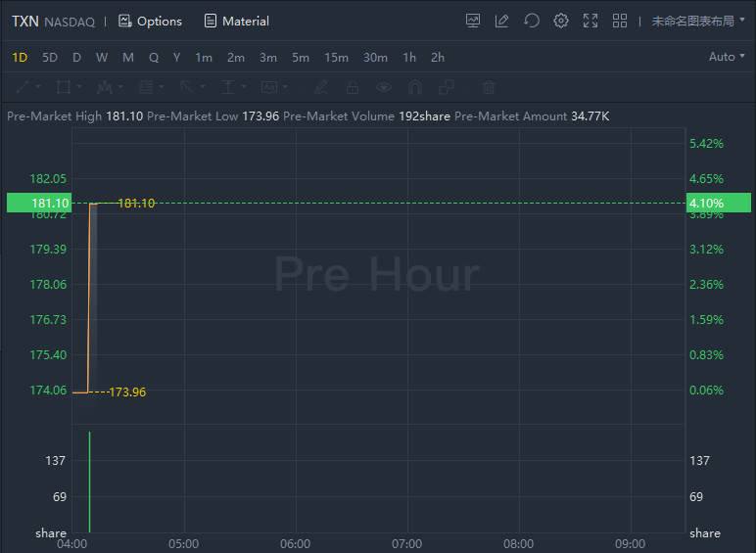The width and height of the screenshot is (756, 553).
Task: Click the 5.42% percentage axis label
Action: pos(706,144)
